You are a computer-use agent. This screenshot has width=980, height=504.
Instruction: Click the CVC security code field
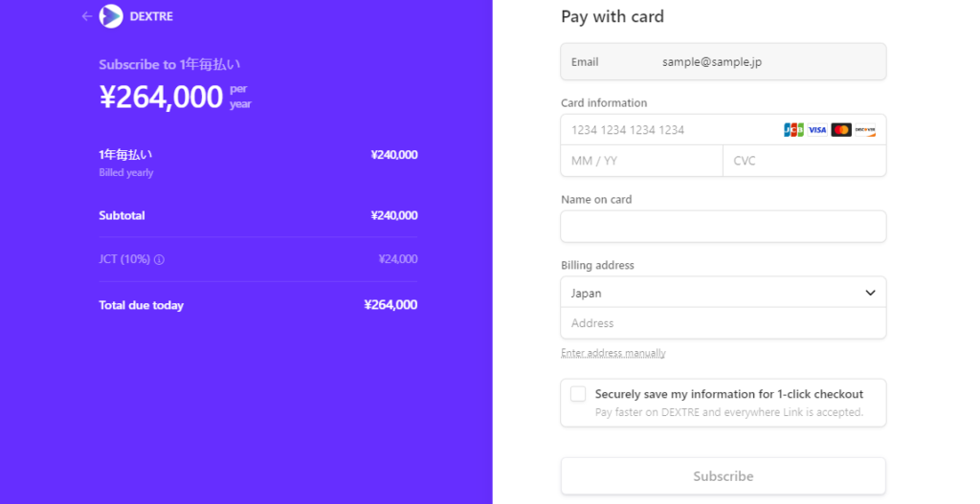pyautogui.click(x=804, y=161)
